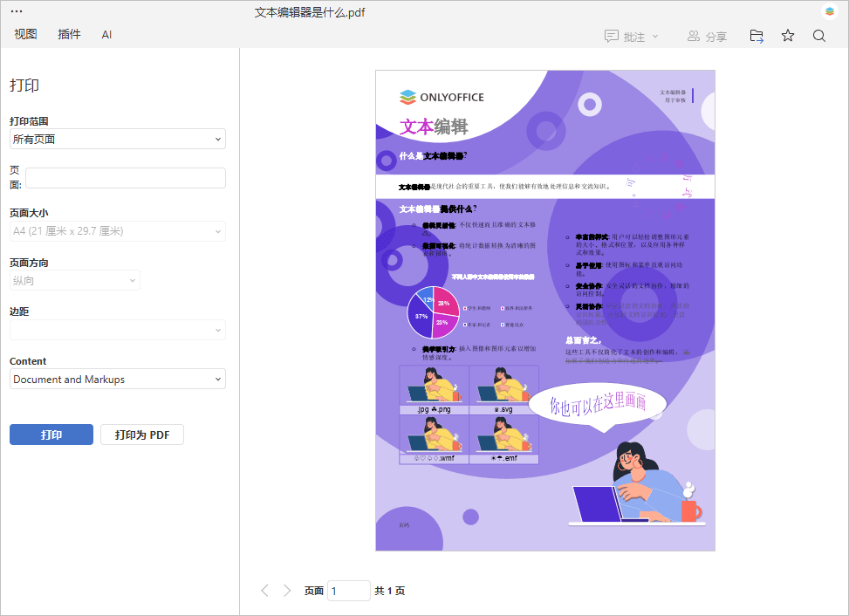The width and height of the screenshot is (849, 616).
Task: Click the three-dots more options icon
Action: [17, 11]
